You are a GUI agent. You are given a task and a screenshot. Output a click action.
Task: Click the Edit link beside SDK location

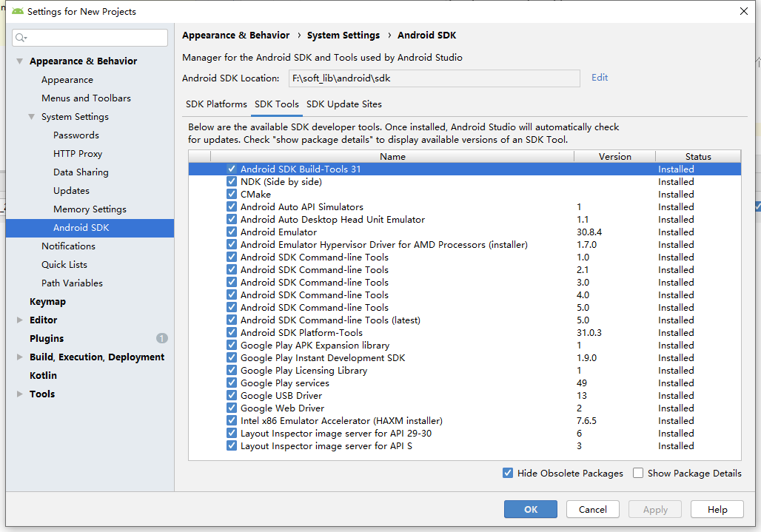tap(600, 78)
